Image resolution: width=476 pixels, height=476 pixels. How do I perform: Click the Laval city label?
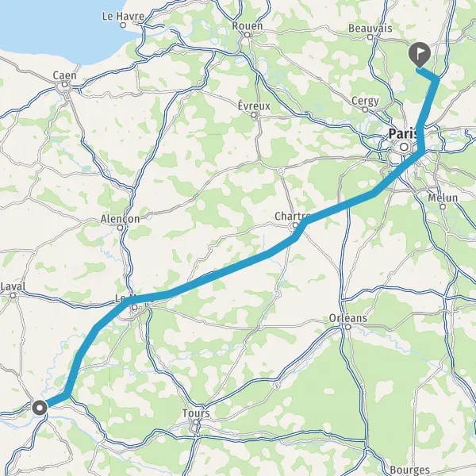[13, 286]
